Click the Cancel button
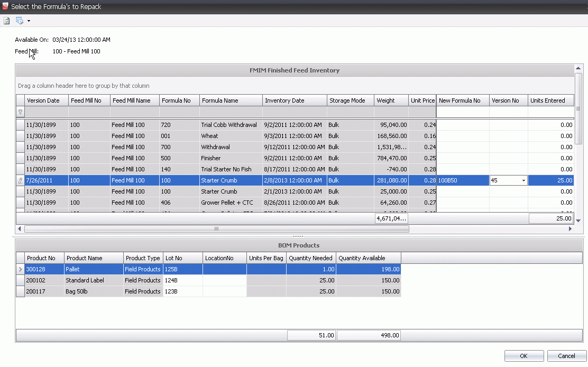This screenshot has width=588, height=367. point(566,356)
